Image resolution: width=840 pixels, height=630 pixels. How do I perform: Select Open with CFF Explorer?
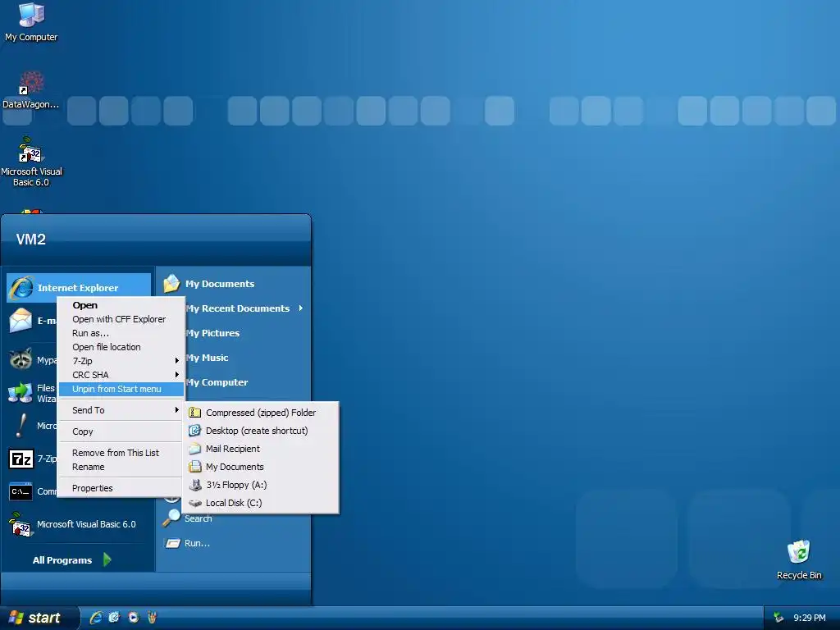coord(121,319)
